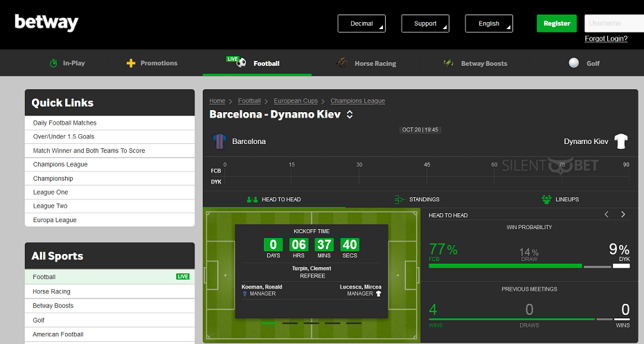
Task: Click the Football breadcrumb link
Action: [249, 100]
